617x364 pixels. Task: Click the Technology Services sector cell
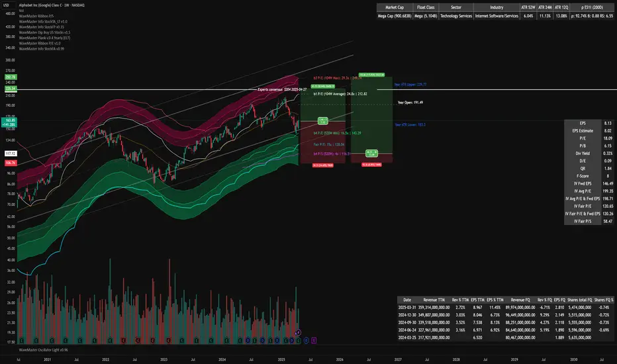(x=456, y=16)
